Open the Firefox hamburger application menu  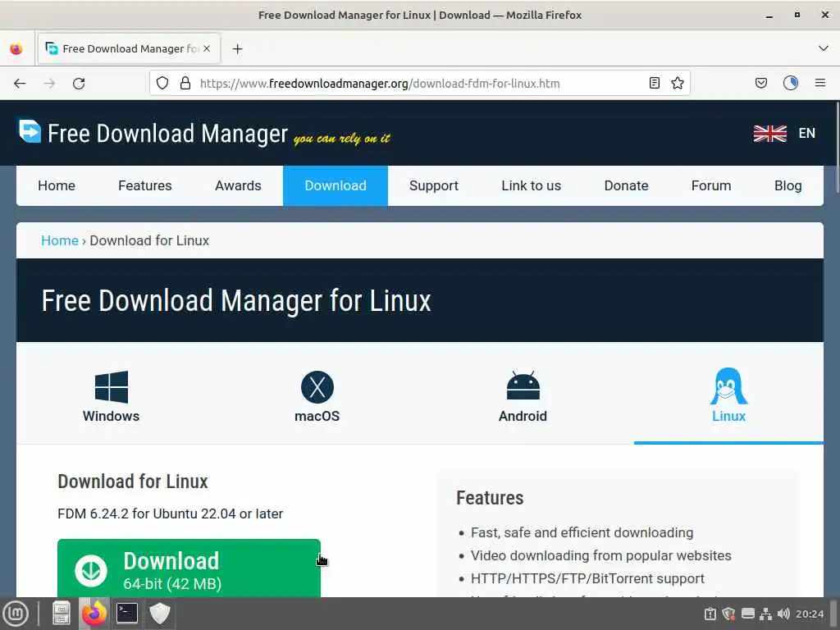(820, 83)
